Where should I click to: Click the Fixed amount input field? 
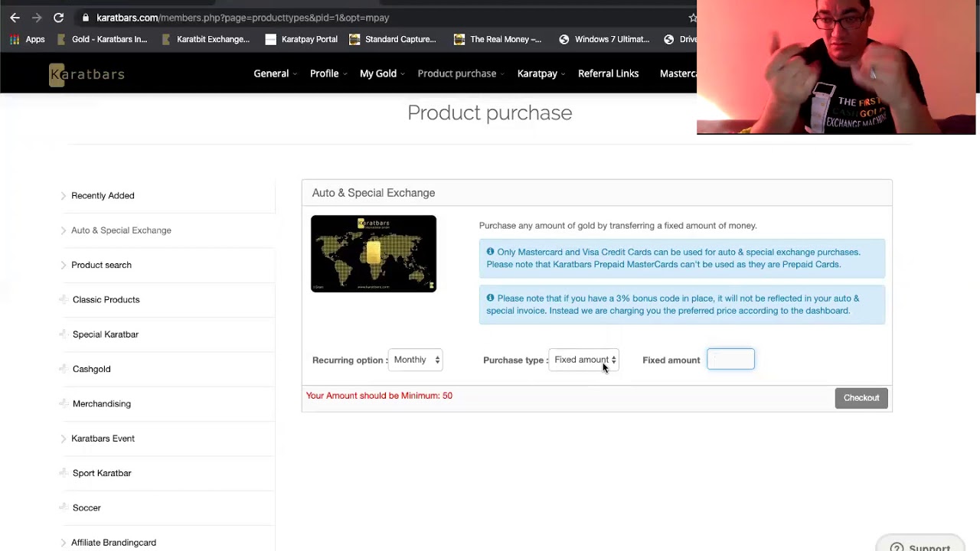pos(730,360)
